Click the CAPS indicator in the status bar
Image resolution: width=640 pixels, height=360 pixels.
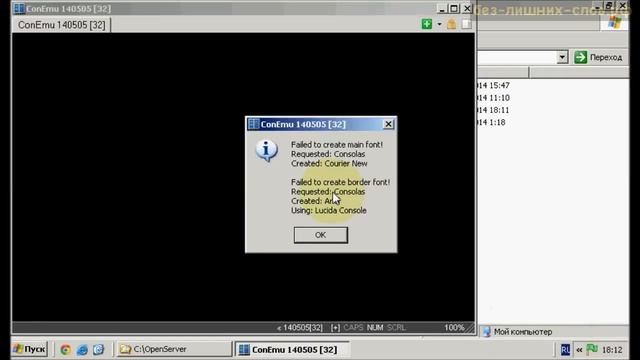353,328
